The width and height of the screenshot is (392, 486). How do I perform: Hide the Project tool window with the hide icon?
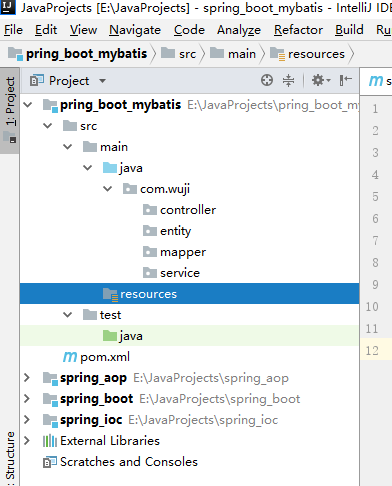pyautogui.click(x=346, y=80)
